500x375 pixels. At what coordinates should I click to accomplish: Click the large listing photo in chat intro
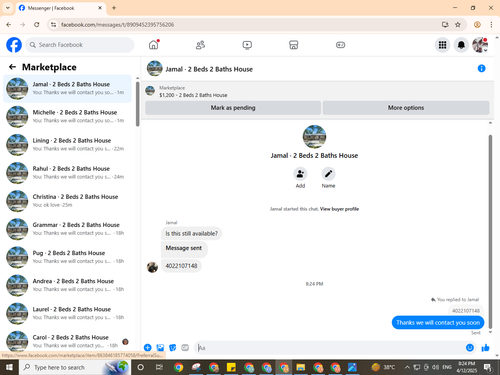click(314, 137)
